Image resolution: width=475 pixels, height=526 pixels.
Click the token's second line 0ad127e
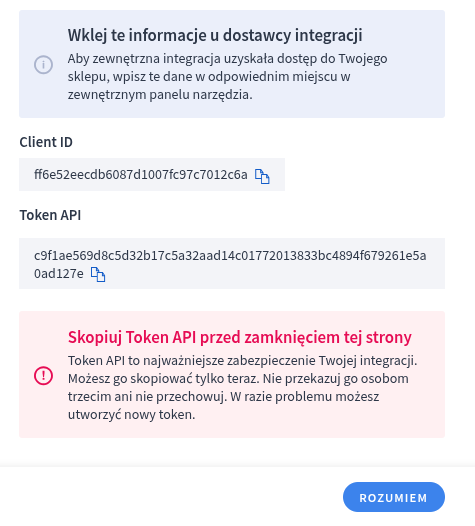point(59,274)
